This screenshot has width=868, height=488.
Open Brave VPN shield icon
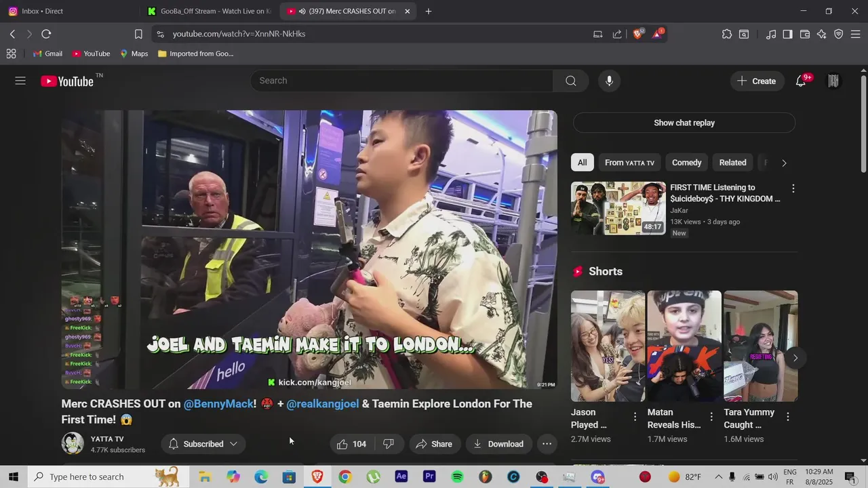pos(838,34)
